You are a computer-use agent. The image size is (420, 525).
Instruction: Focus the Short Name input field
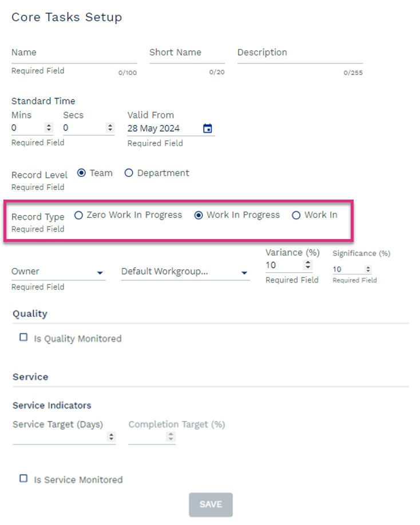(x=187, y=57)
